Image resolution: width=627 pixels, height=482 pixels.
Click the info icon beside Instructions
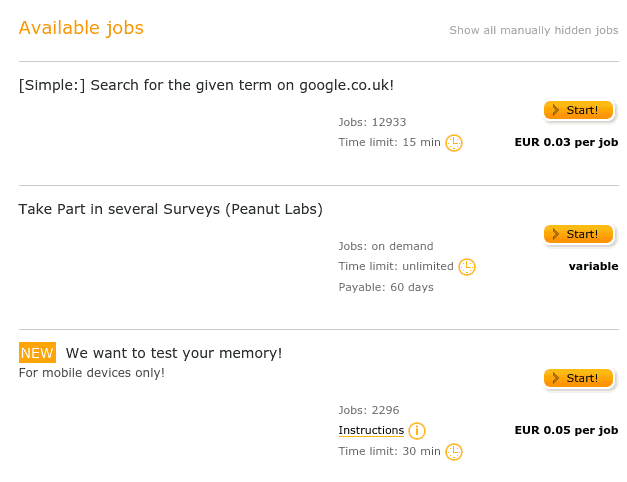[417, 431]
